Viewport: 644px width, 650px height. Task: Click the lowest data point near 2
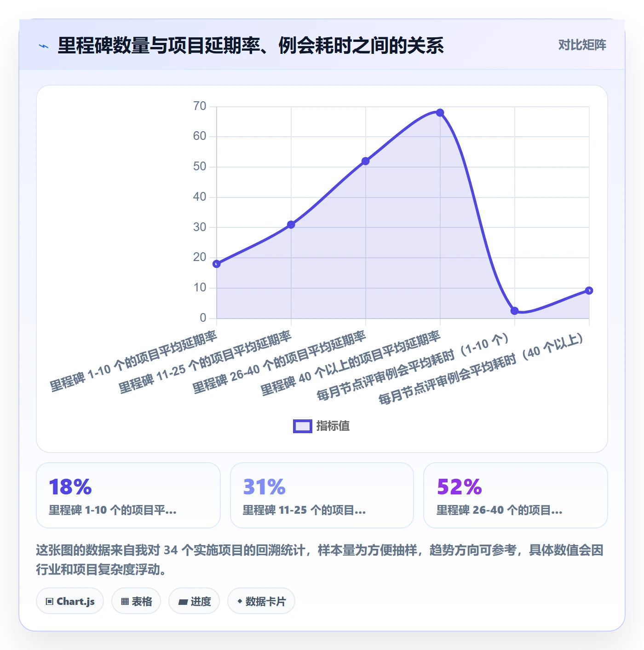[x=515, y=311]
